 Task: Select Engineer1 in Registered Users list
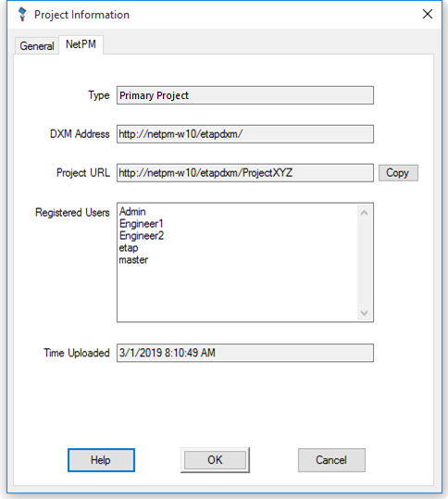pos(142,224)
